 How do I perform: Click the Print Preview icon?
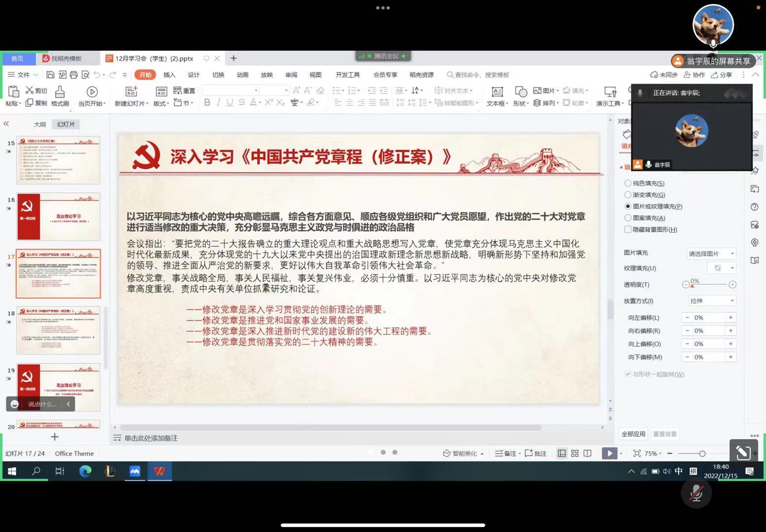(85, 75)
